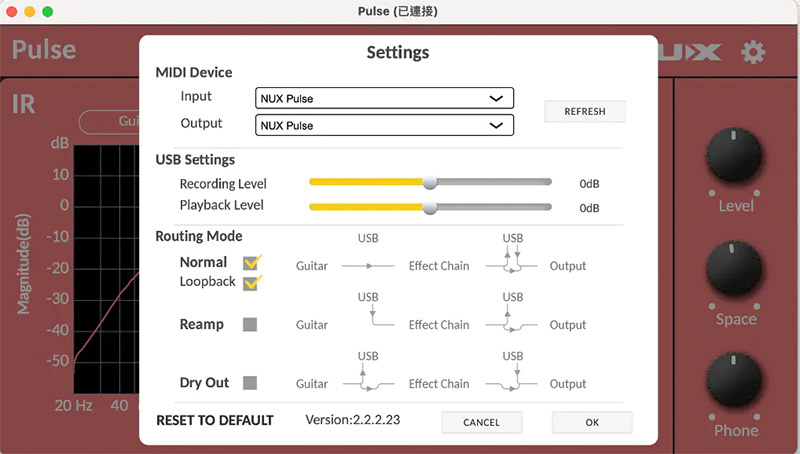
Task: Confirm settings with the OK button
Action: tap(592, 422)
